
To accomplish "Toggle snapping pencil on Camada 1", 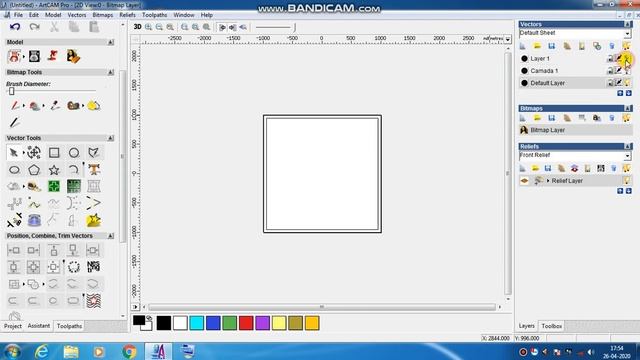I will (619, 71).
